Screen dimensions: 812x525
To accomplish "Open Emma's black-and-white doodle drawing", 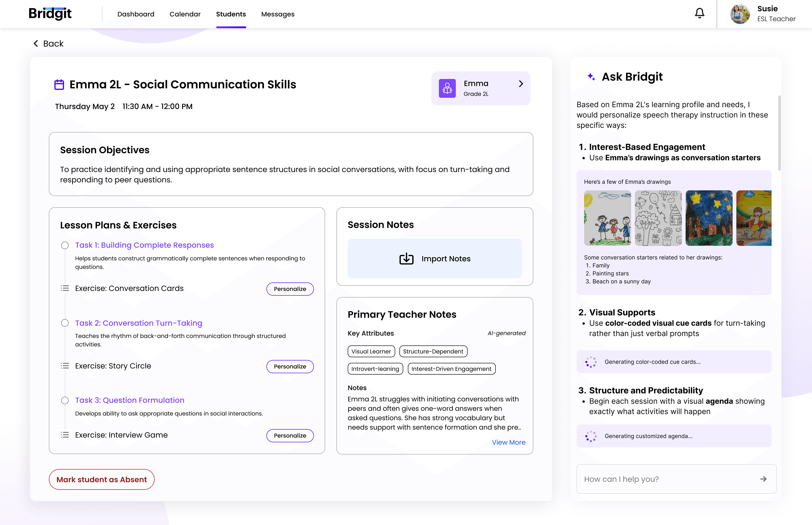I will coord(658,218).
